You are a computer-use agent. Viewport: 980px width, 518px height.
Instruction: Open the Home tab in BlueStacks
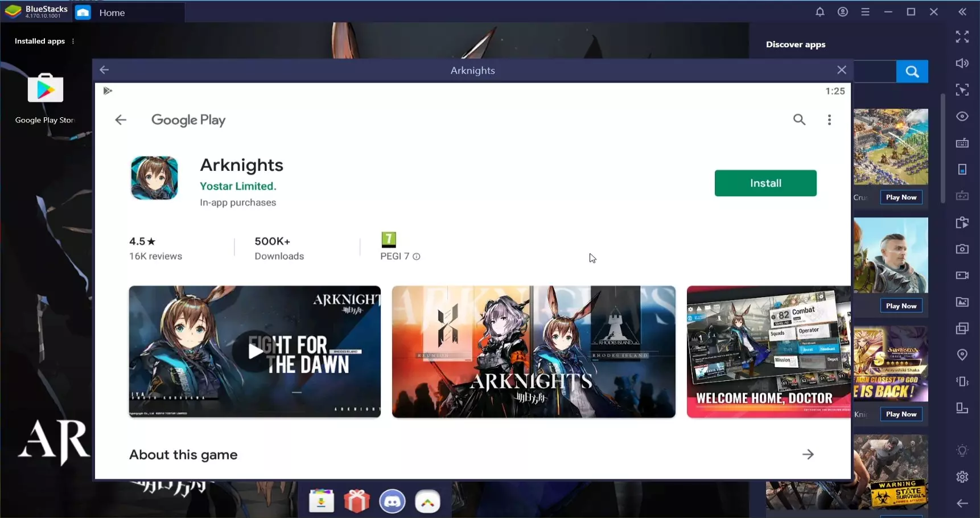tap(112, 13)
